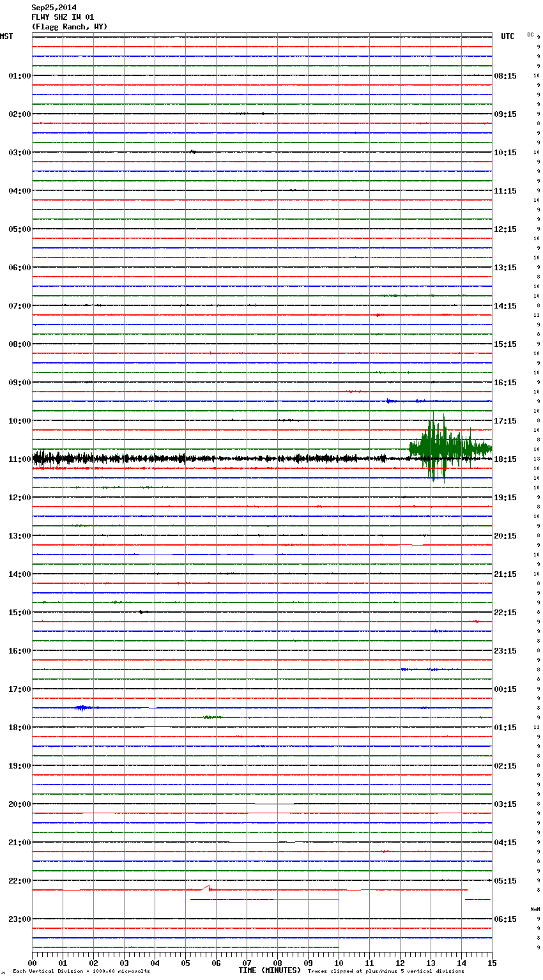This screenshot has height=980, width=543.
Task: Click the TIME (MINUTES) axis title
Action: tap(270, 970)
